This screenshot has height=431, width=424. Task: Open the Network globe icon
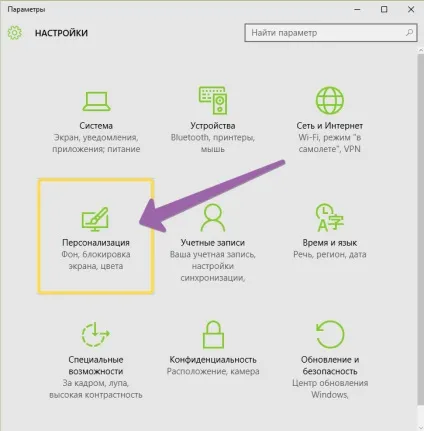[330, 100]
